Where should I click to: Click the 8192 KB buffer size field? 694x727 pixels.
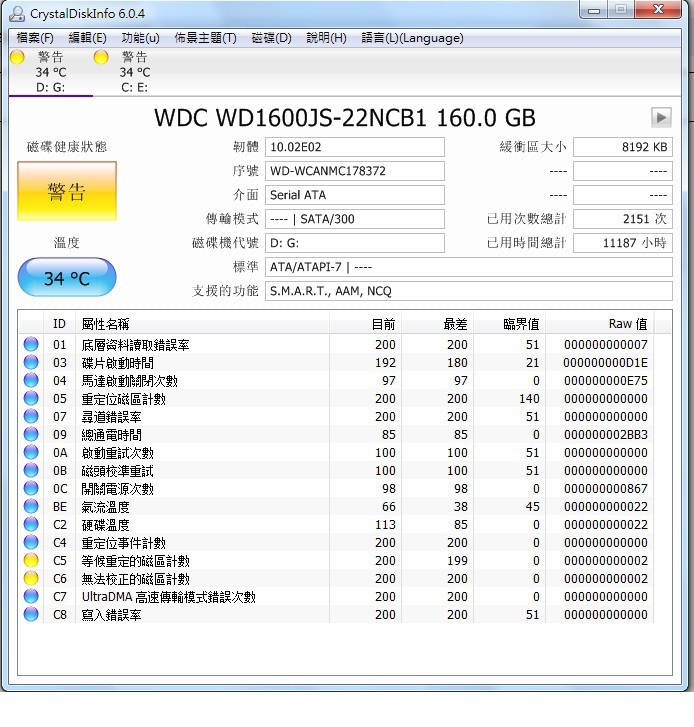(x=623, y=147)
